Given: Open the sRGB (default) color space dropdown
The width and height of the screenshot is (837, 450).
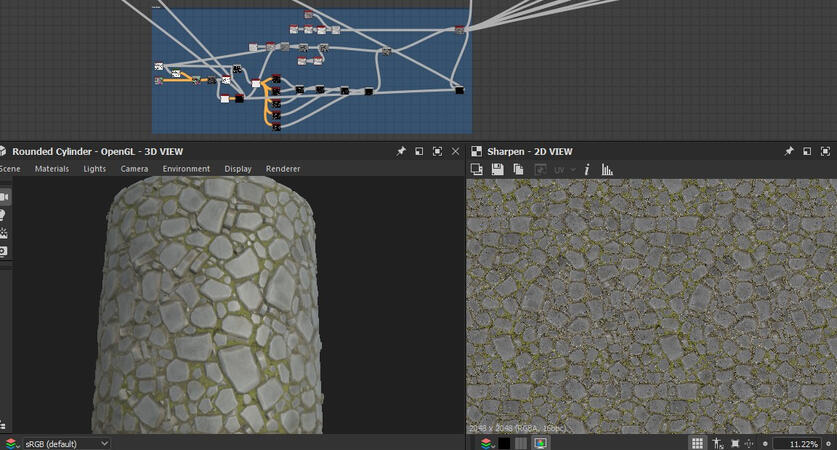Looking at the screenshot, I should [x=65, y=443].
